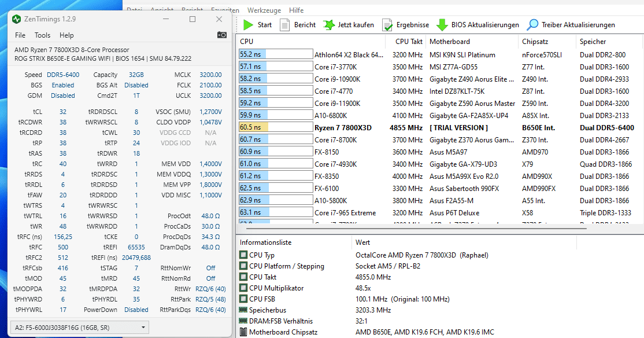Image resolution: width=644 pixels, height=338 pixels.
Task: Click the 60.5 ns highlighted result bar
Action: point(276,127)
